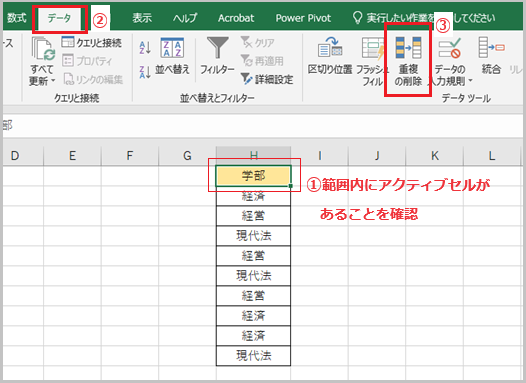Click the データの入力規則 icon

click(x=450, y=49)
